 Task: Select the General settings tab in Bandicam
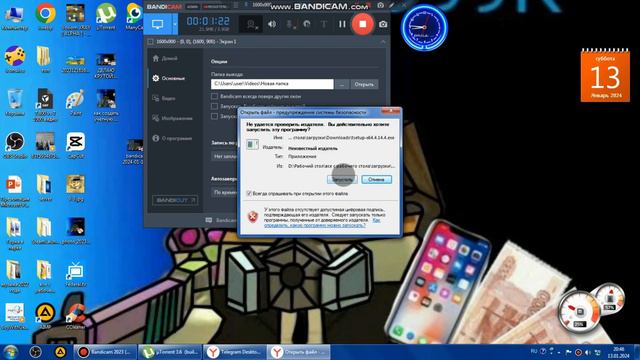[169, 78]
